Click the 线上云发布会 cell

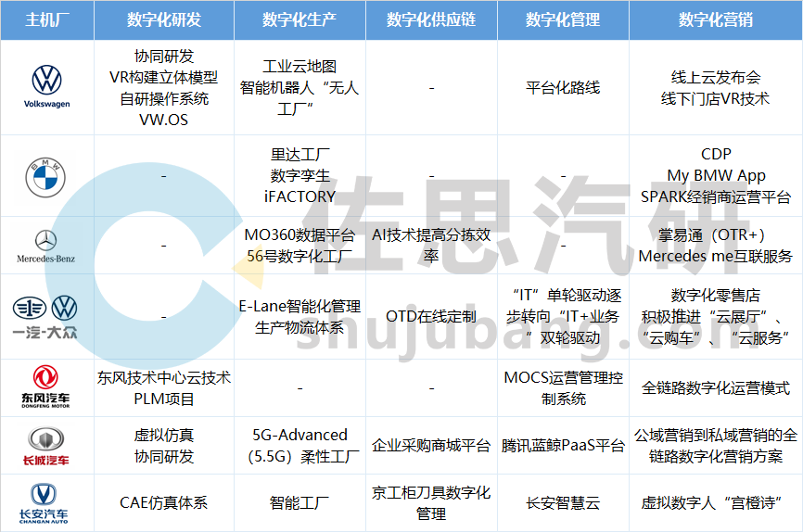click(716, 87)
